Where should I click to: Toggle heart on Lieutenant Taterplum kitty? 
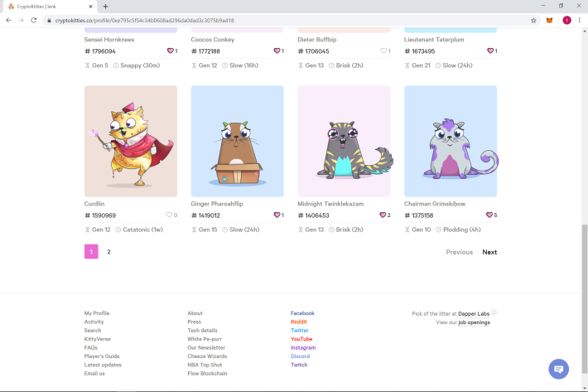[x=489, y=51]
